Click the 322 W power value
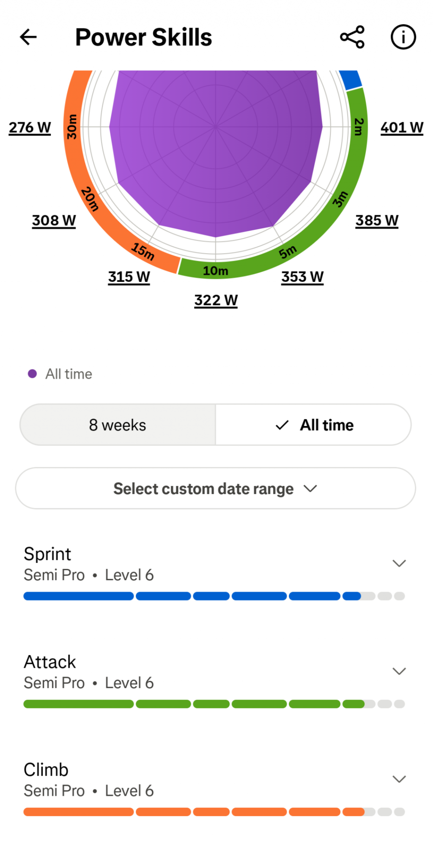Image resolution: width=433 pixels, height=868 pixels. pos(216,300)
